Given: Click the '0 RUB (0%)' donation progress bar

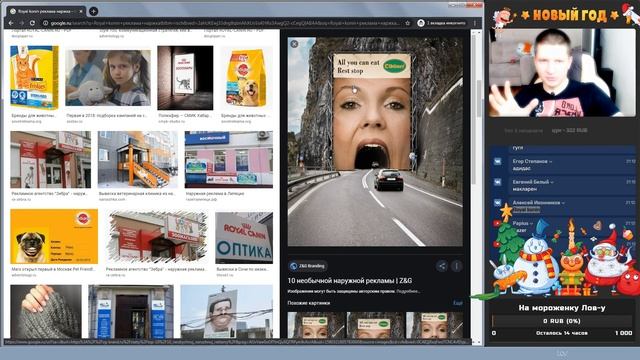Looking at the screenshot, I should (562, 321).
